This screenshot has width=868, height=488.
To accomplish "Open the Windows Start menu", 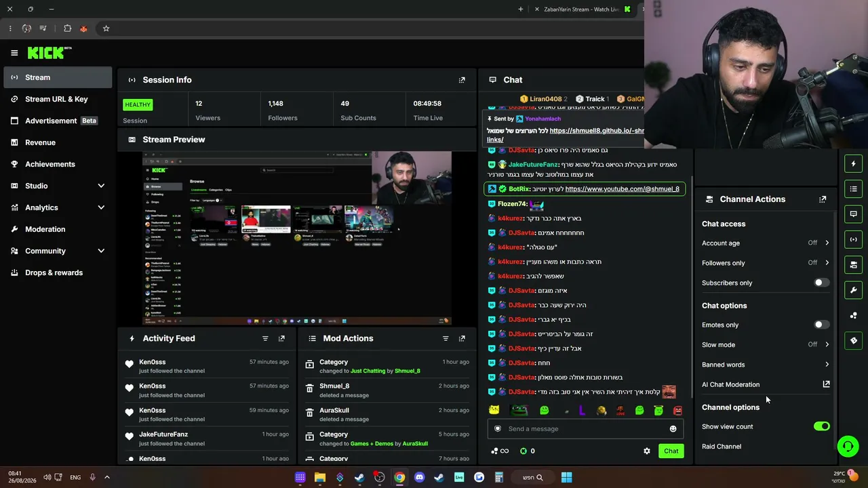I will (566, 477).
